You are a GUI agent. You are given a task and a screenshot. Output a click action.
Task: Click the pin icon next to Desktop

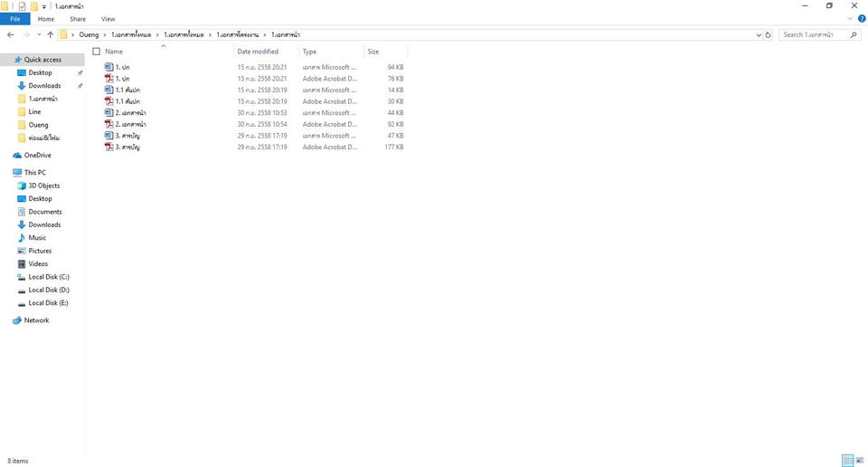tap(80, 72)
